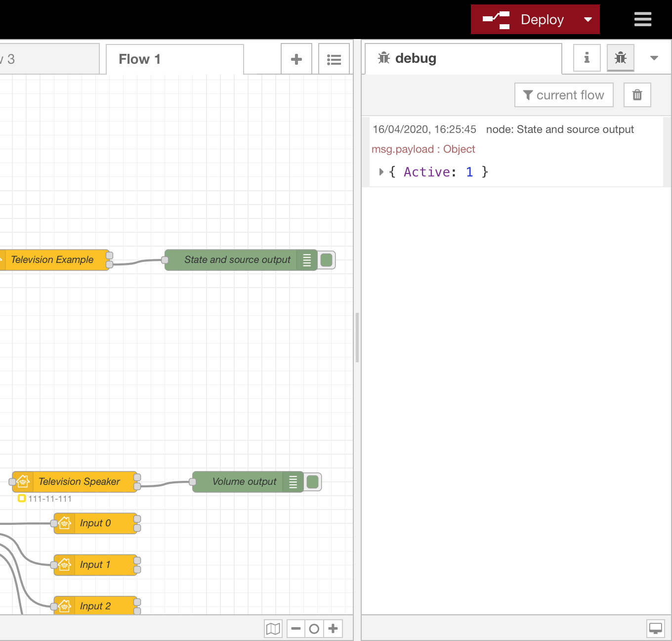The height and width of the screenshot is (641, 672).
Task: Toggle the navigator map view
Action: [273, 629]
